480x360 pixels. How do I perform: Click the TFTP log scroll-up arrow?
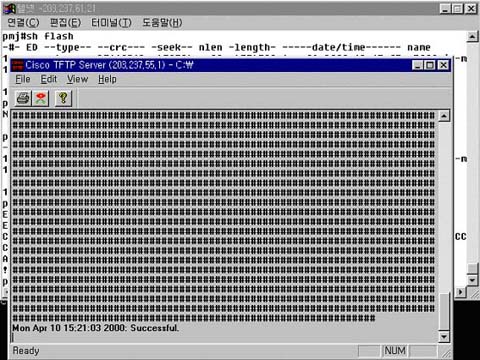click(444, 116)
